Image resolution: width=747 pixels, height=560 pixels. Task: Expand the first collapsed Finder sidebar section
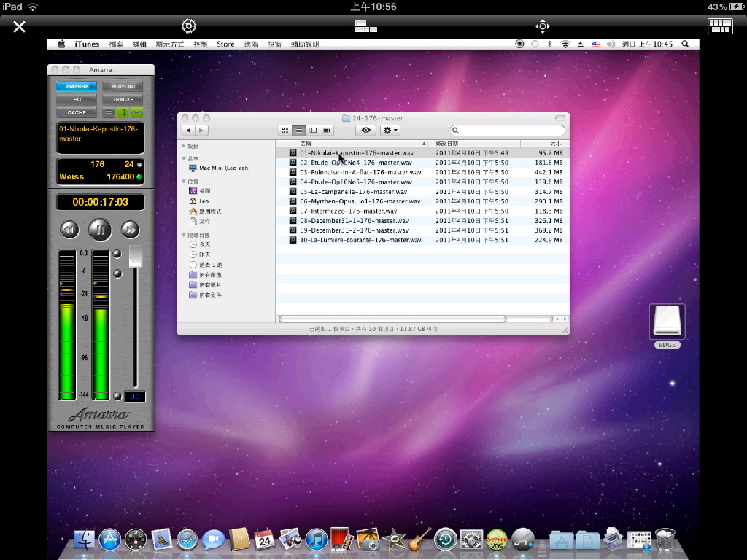click(x=183, y=146)
